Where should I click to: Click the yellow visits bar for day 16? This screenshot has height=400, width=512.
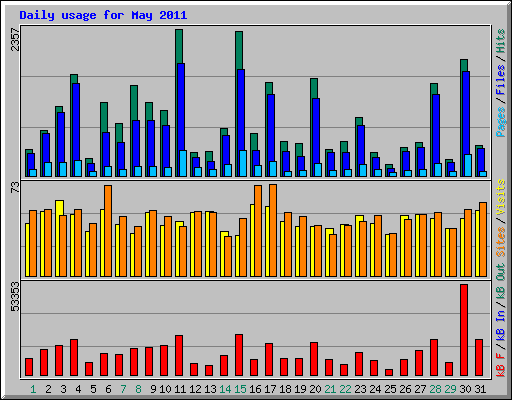[252, 240]
